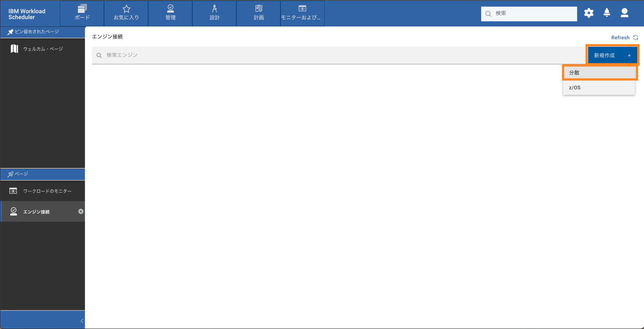Click the Refresh link
The width and height of the screenshot is (644, 329).
click(625, 37)
